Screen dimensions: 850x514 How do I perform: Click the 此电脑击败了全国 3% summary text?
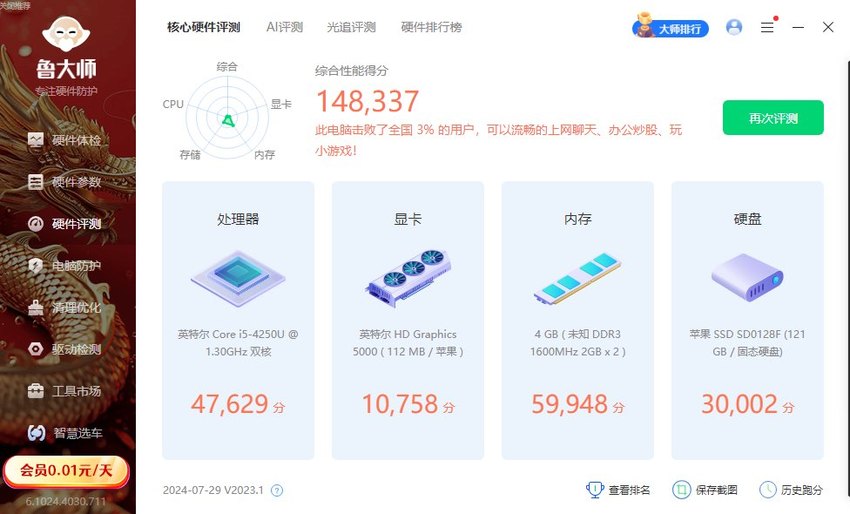(498, 140)
